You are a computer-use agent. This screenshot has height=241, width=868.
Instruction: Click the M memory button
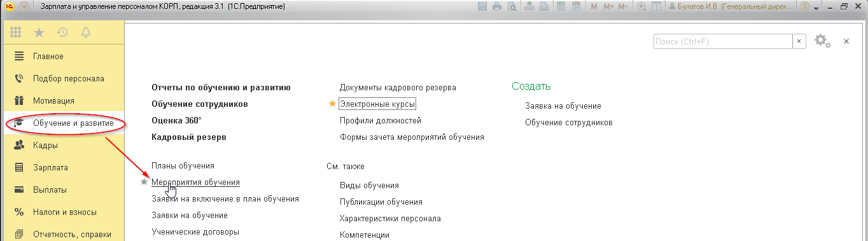(x=594, y=6)
